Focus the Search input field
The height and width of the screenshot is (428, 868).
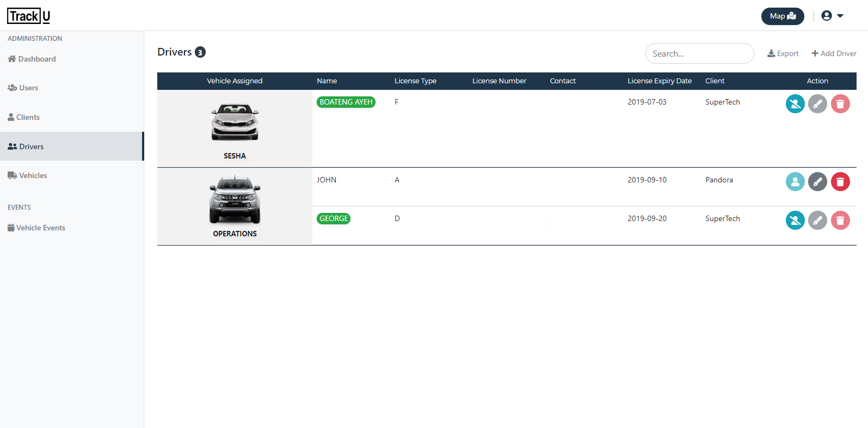(x=700, y=53)
